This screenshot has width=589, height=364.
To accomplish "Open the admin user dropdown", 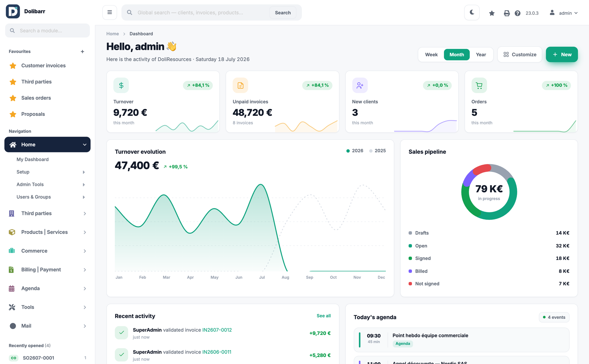I will pos(564,13).
